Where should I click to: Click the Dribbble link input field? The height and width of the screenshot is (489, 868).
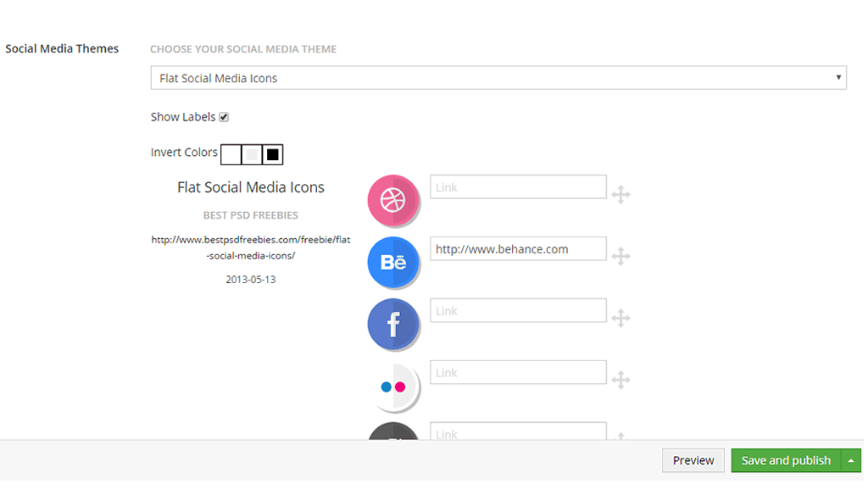518,187
